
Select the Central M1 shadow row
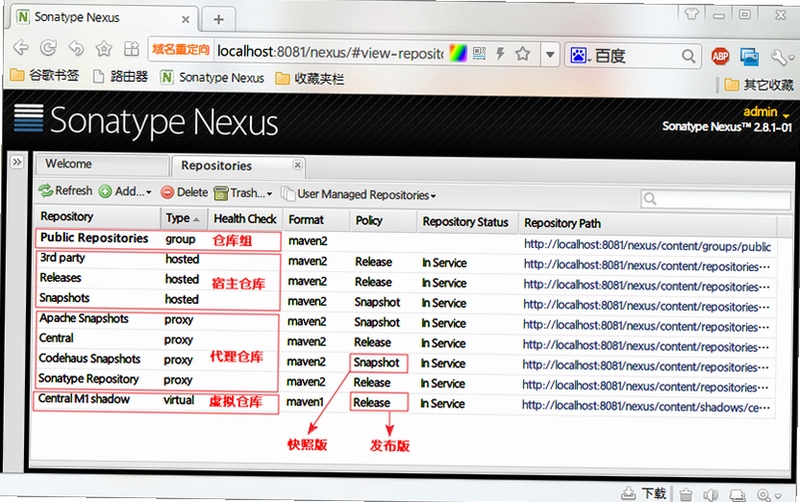point(404,402)
